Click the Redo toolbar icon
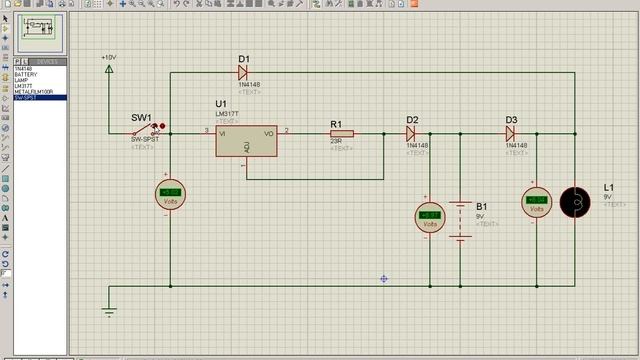The height and width of the screenshot is (360, 640). click(x=186, y=4)
